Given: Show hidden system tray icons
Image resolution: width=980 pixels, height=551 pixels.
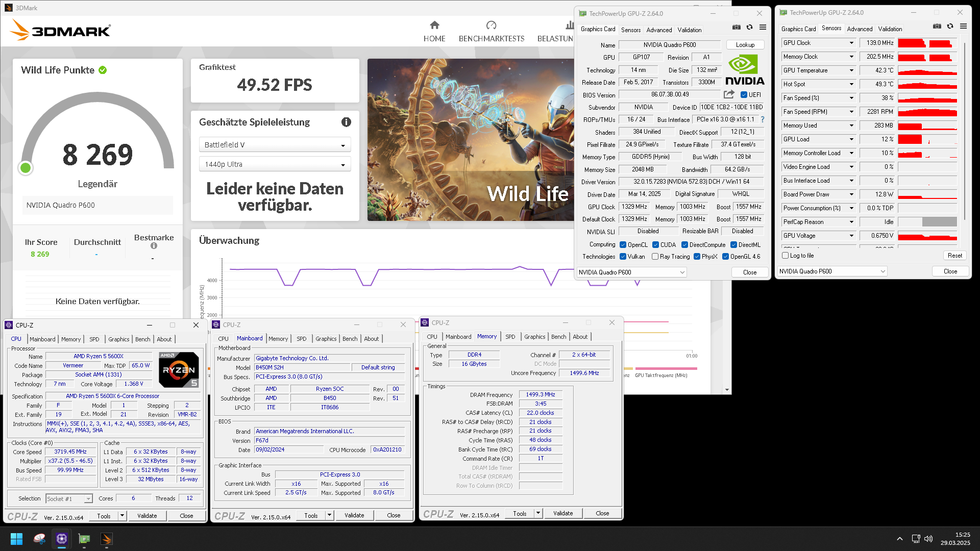Looking at the screenshot, I should pos(900,539).
